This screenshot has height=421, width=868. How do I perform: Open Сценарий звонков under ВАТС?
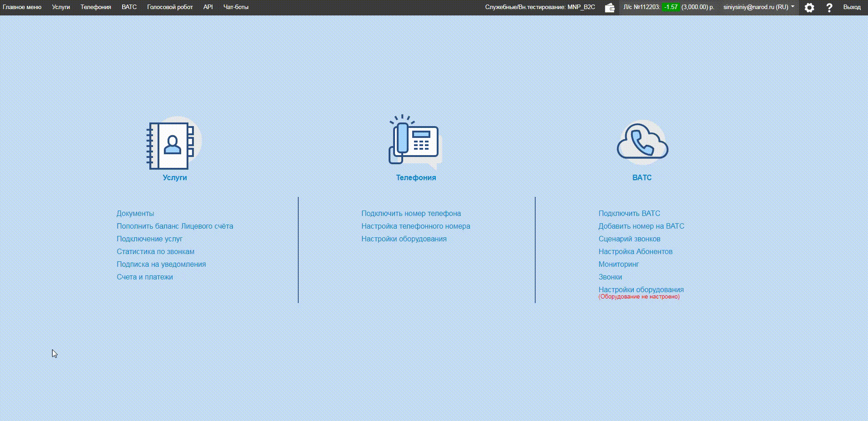coord(629,239)
